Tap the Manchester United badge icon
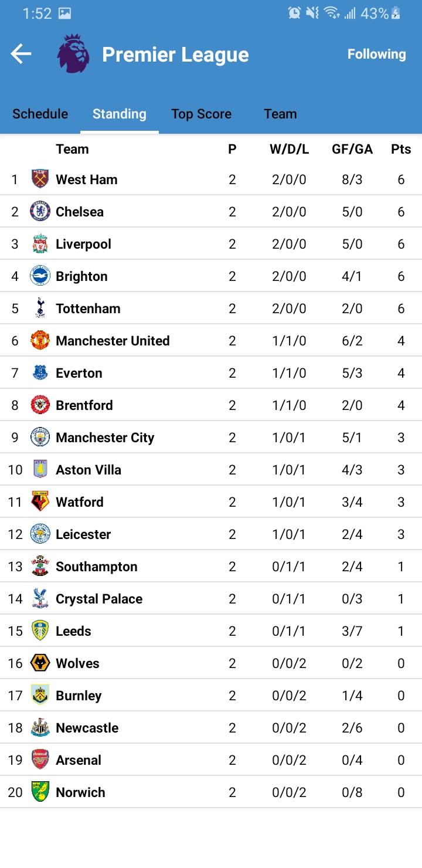This screenshot has height=868, width=422. pyautogui.click(x=40, y=340)
